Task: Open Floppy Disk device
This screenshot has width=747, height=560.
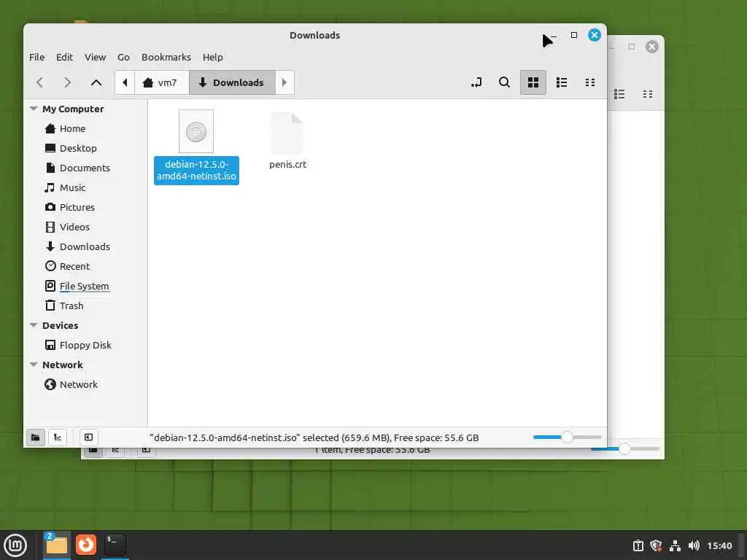Action: (x=86, y=345)
